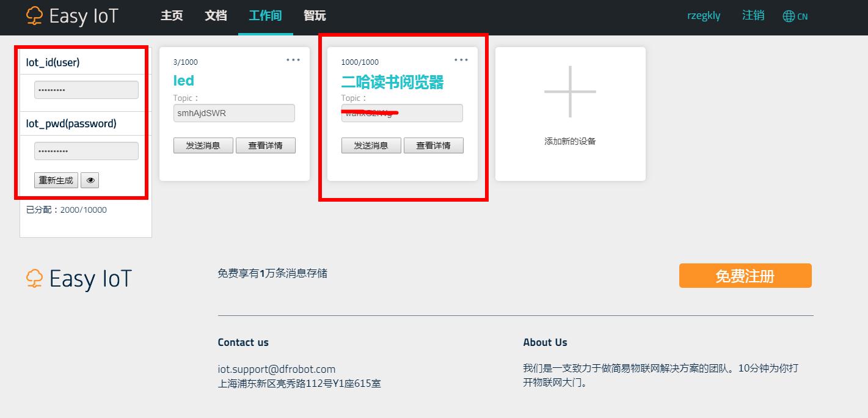Click the Iot_pwd password field
Screen dimensions: 868x418
pyautogui.click(x=86, y=151)
